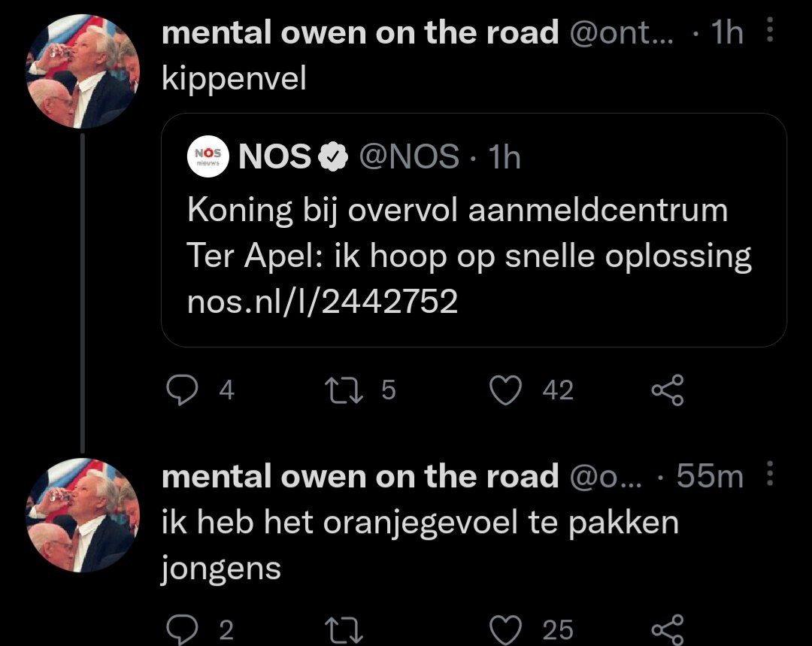Click username on the oranjegevoel tweet
812x646 pixels.
(x=360, y=476)
